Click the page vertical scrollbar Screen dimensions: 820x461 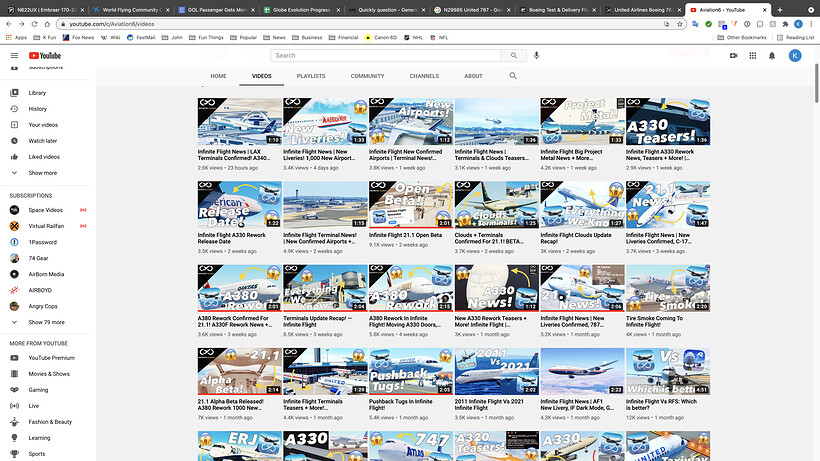(816, 84)
